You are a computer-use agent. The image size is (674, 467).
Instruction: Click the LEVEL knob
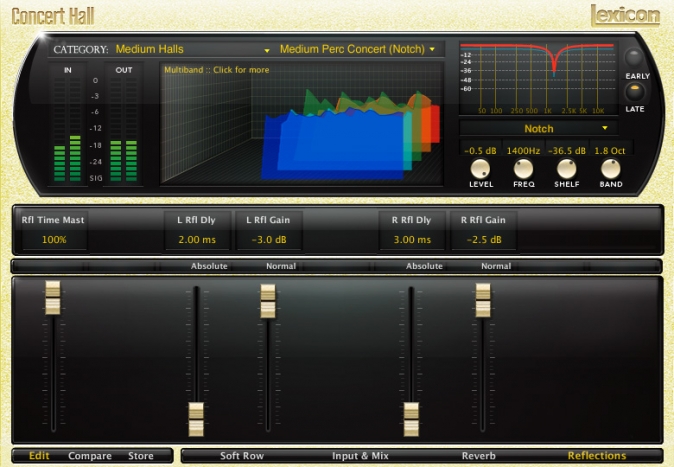(x=480, y=169)
